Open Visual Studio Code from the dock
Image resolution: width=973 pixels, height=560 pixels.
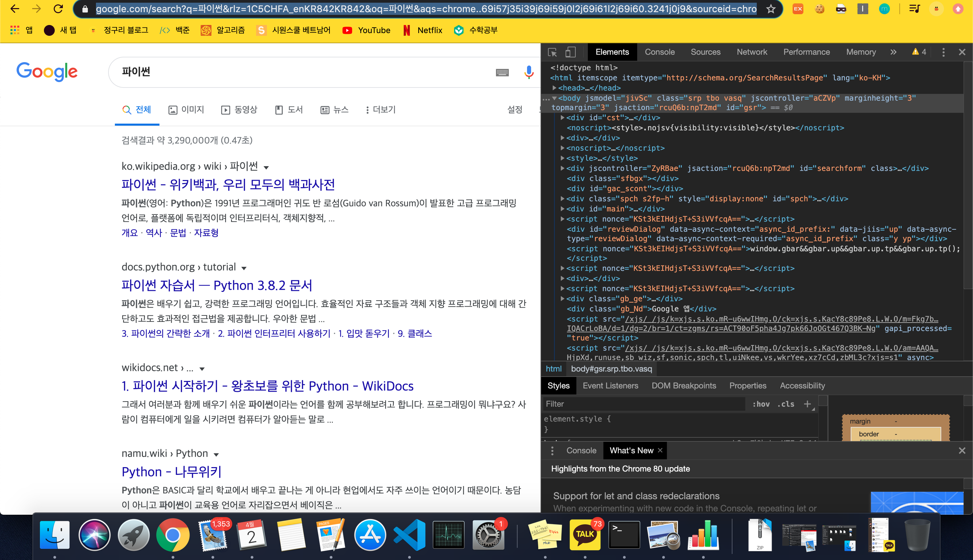(x=409, y=535)
